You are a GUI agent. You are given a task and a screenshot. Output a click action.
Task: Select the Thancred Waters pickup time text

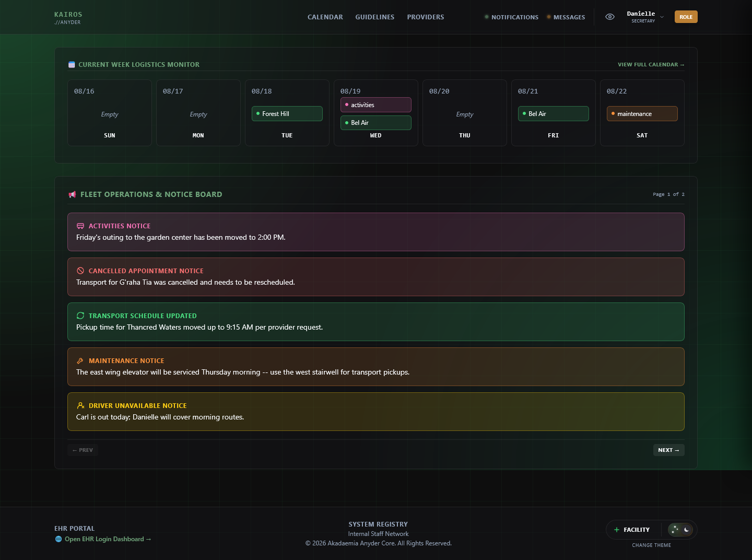pyautogui.click(x=199, y=328)
